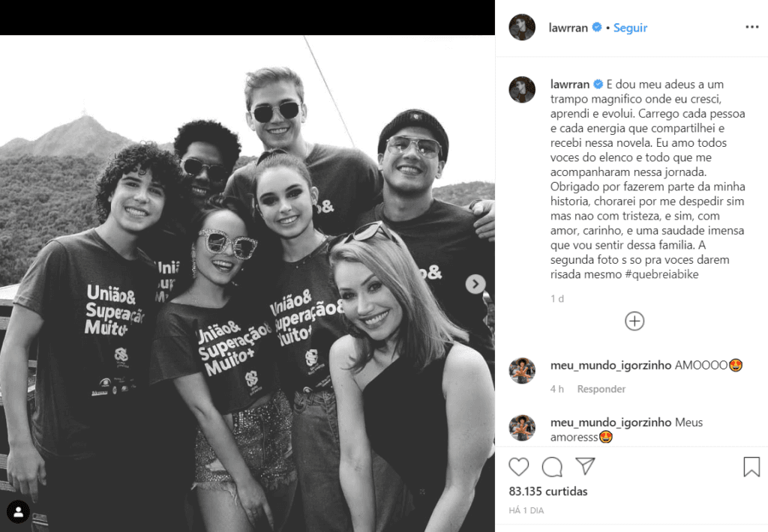This screenshot has height=532, width=768.
Task: Open meu_mundo_igorzinho username on first comment
Action: click(610, 365)
